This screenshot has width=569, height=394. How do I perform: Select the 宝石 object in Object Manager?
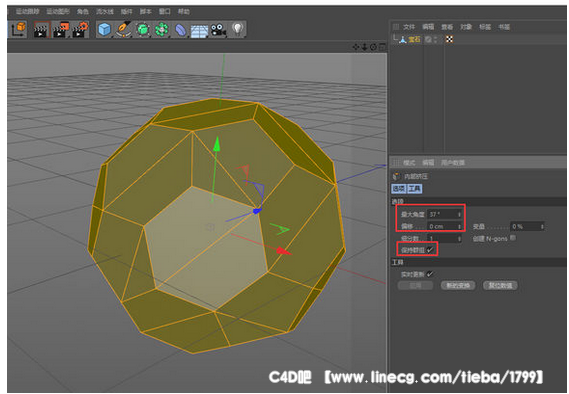[414, 39]
